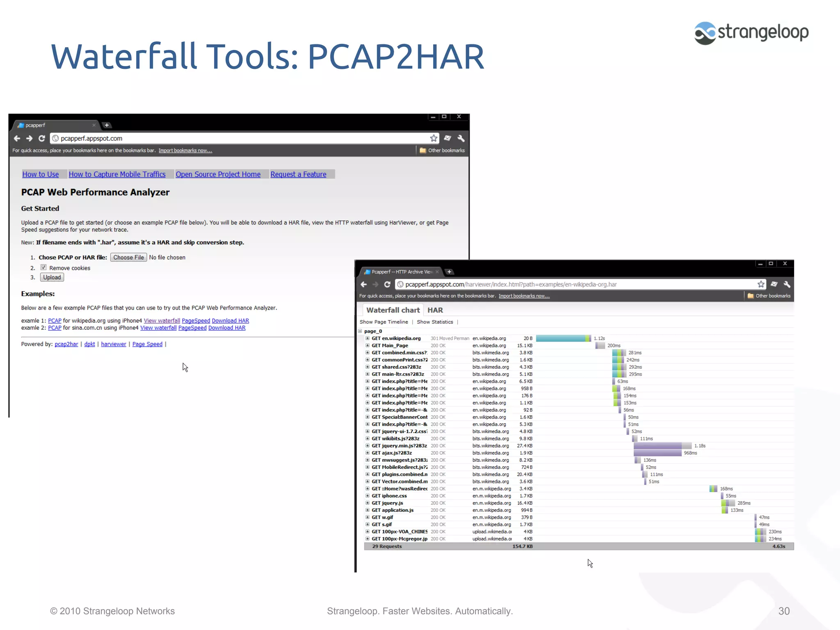Image resolution: width=840 pixels, height=630 pixels.
Task: Open new tab in pcapperf window
Action: 107,125
